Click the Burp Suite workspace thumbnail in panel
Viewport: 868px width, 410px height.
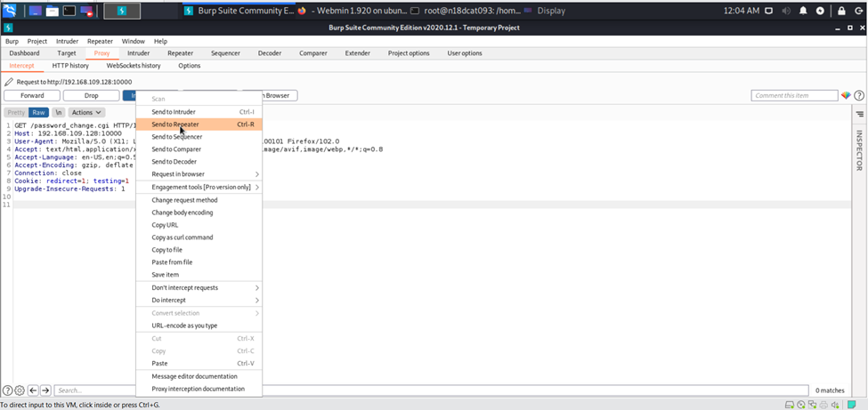(x=122, y=11)
